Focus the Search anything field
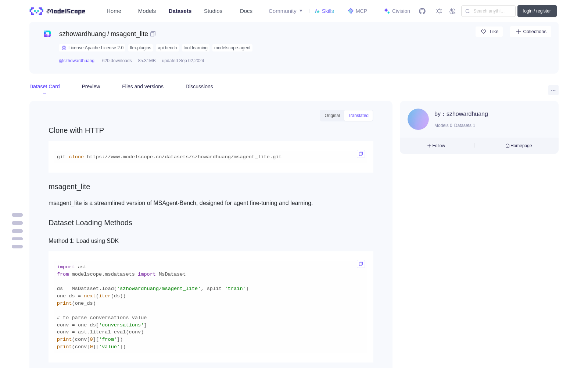The width and height of the screenshot is (588, 368). (x=488, y=11)
